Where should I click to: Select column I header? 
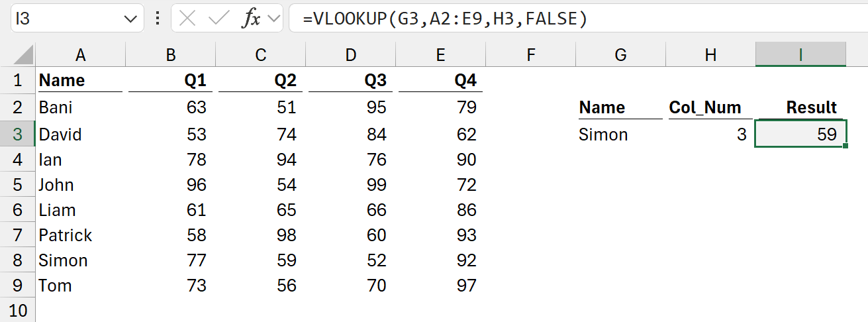800,56
